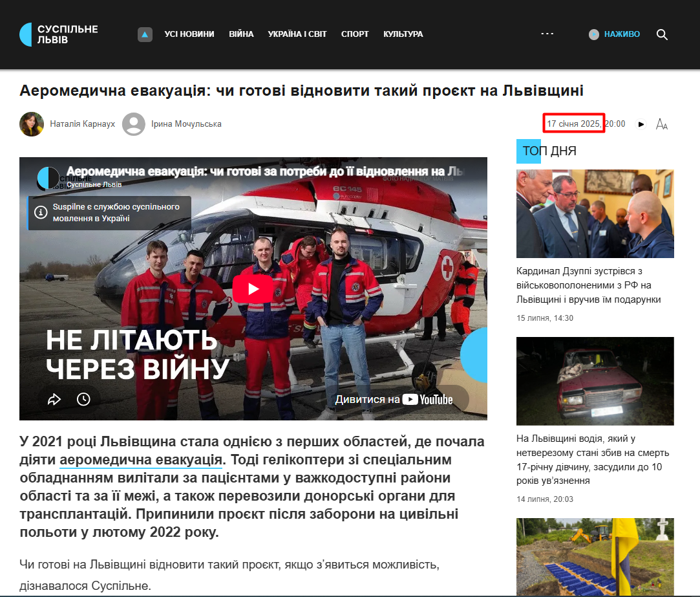The image size is (700, 597).
Task: Open author Ірина Мочульська profile
Action: click(186, 124)
